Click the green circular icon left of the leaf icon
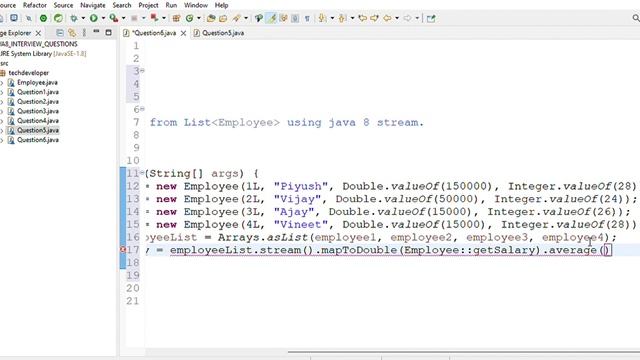This screenshot has height=360, width=640. pos(43,18)
